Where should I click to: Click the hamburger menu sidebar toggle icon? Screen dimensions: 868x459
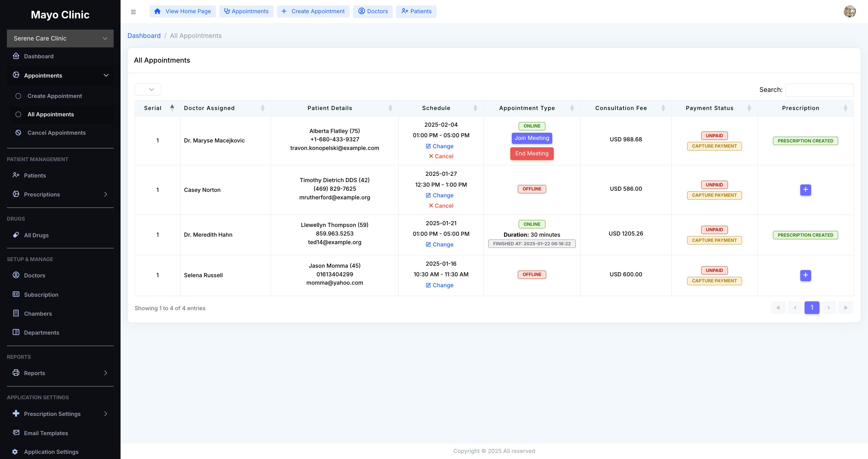(133, 12)
